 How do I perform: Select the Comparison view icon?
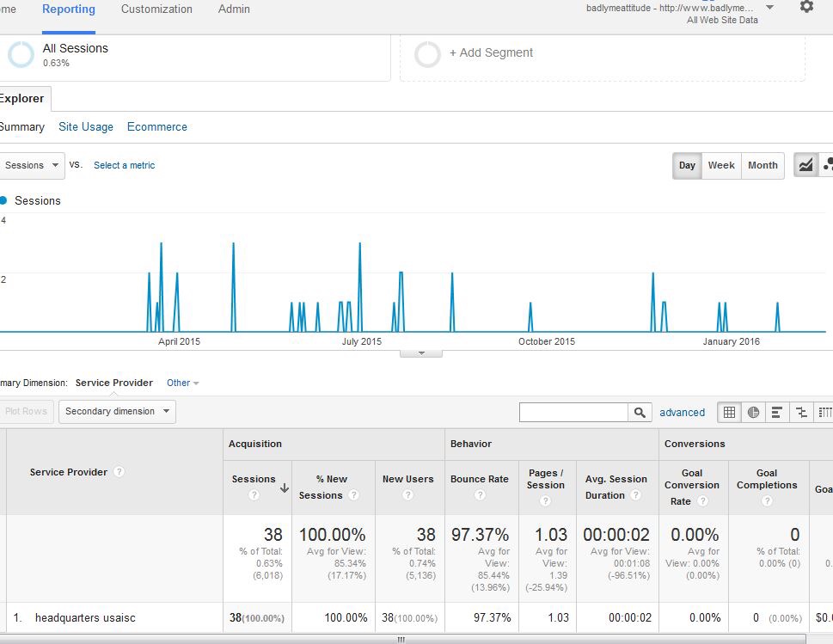point(801,413)
